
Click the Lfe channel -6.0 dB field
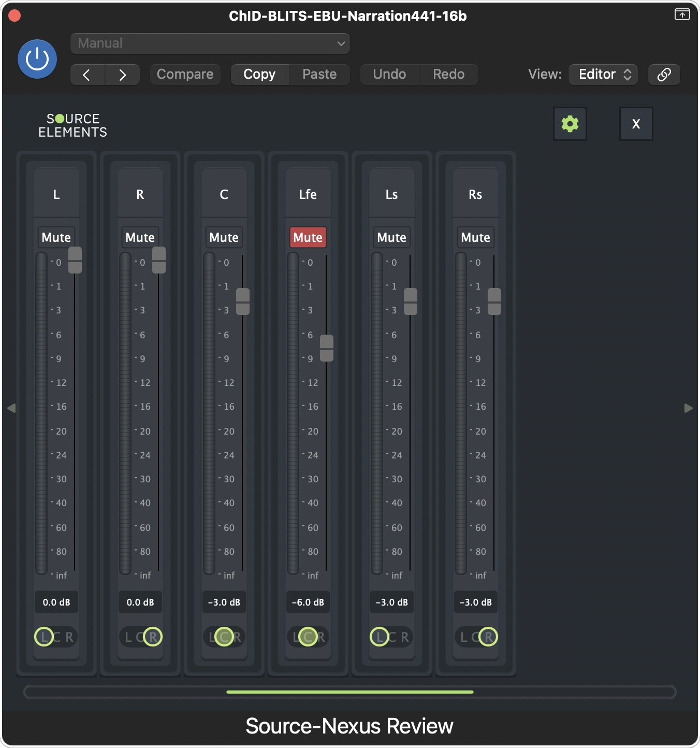tap(308, 602)
